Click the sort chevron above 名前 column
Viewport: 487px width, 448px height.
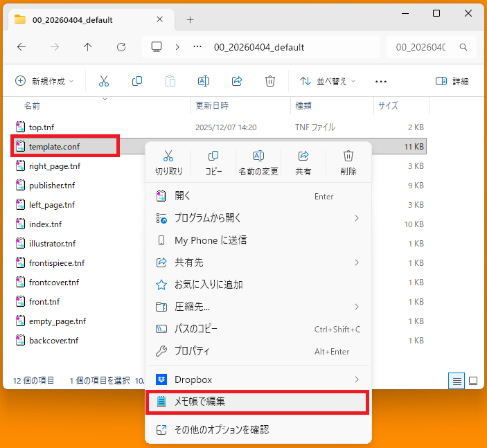point(105,99)
